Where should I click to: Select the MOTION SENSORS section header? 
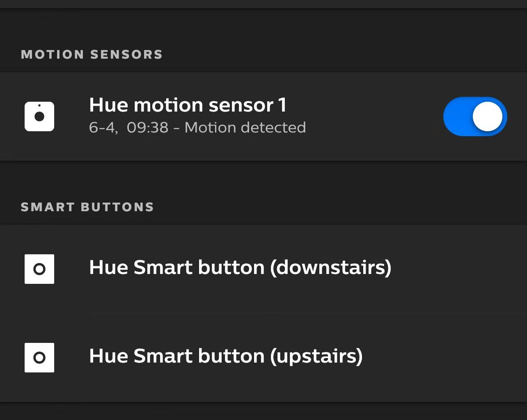tap(92, 55)
